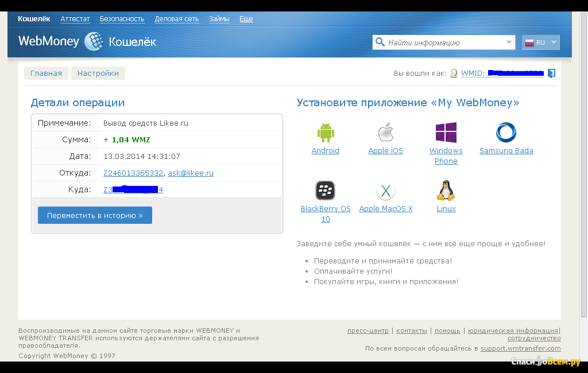This screenshot has width=588, height=373.
Task: Open юридическая информация footer link
Action: click(x=513, y=331)
